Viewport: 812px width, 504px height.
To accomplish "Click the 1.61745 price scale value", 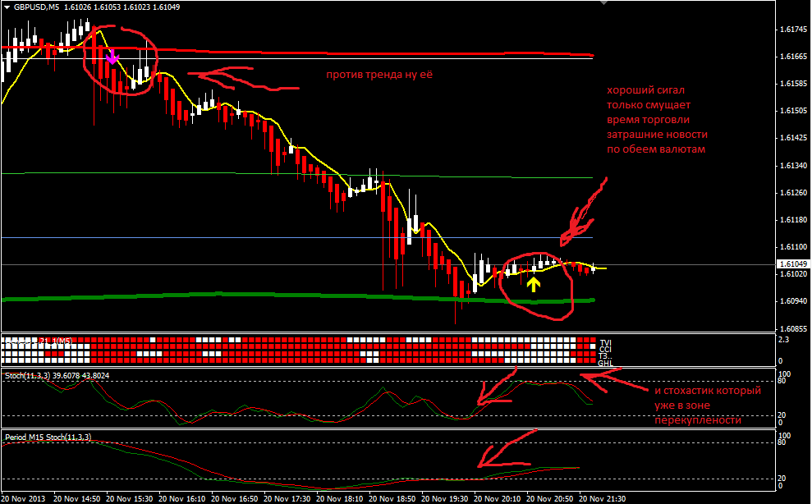I will point(793,30).
